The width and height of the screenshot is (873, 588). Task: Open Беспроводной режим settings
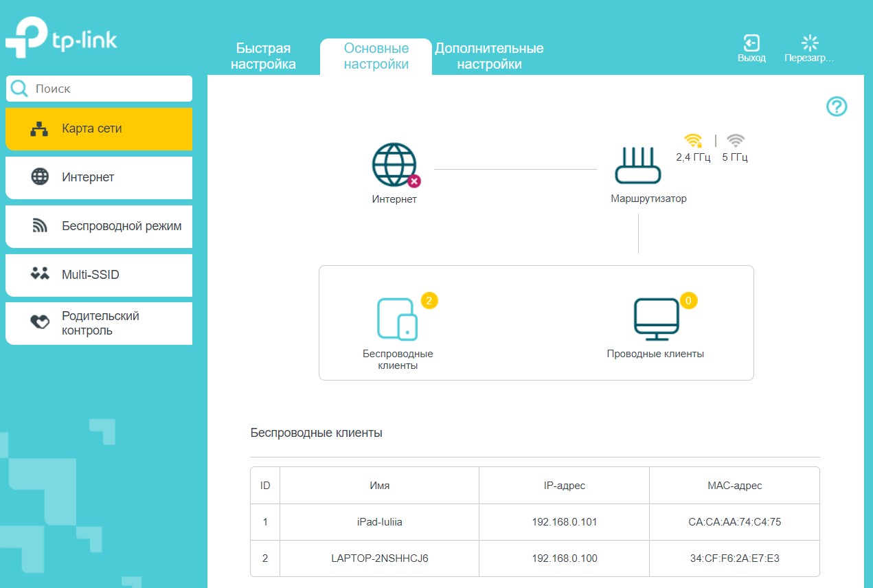(99, 226)
